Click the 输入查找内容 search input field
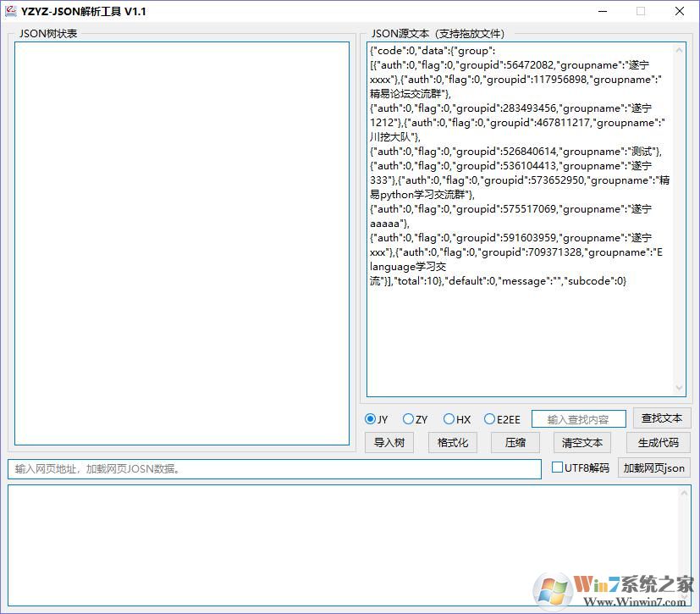700x614 pixels. click(577, 418)
